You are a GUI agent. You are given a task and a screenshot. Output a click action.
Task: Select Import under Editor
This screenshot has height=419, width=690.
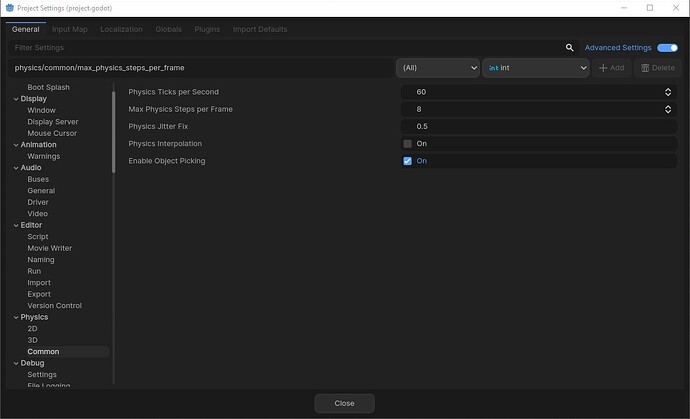click(39, 283)
